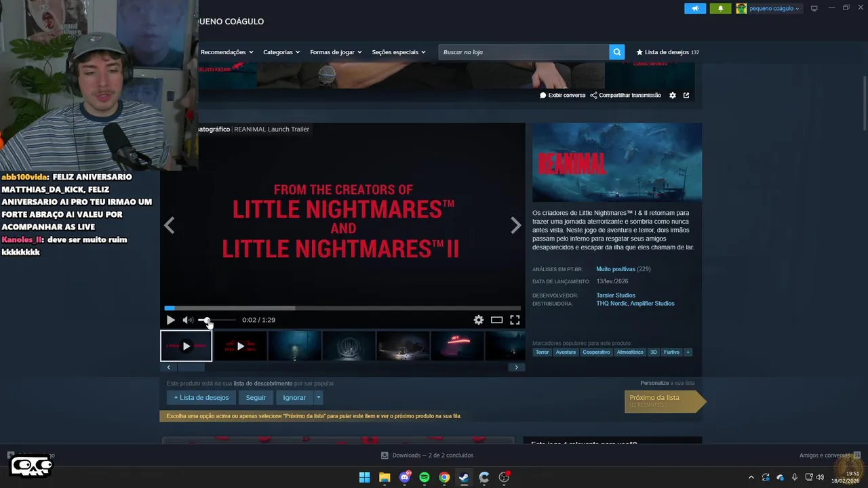Open Downloads status at bottom bar

(427, 455)
